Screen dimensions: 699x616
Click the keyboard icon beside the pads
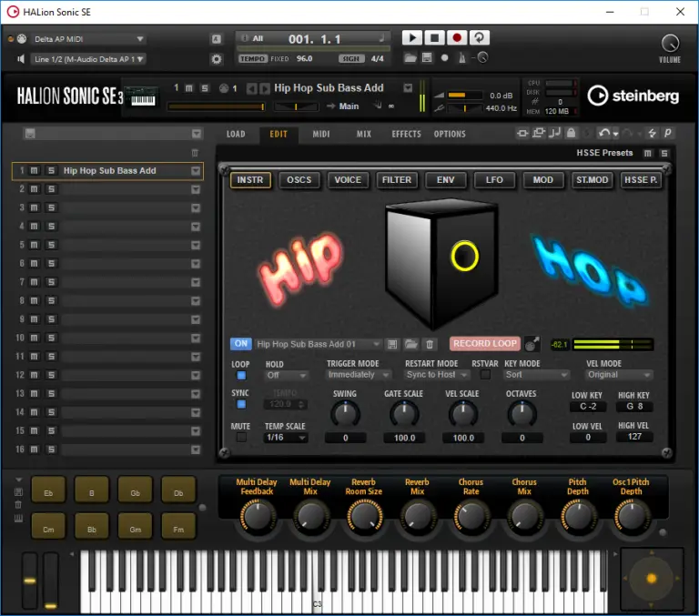point(18,518)
